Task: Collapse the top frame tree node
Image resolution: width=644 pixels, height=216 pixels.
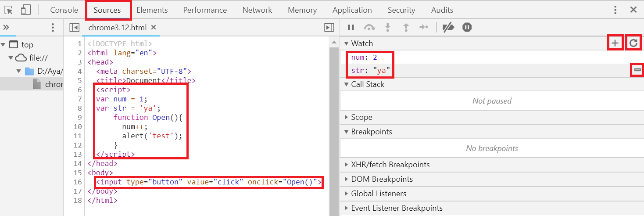Action: pos(4,44)
